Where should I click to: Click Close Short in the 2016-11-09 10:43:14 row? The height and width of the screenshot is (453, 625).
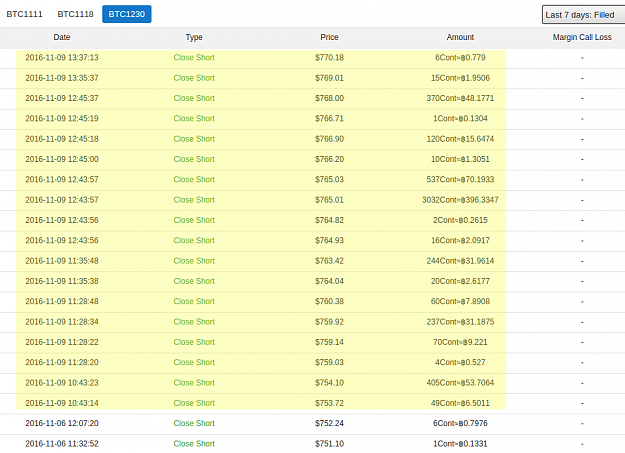click(x=194, y=403)
